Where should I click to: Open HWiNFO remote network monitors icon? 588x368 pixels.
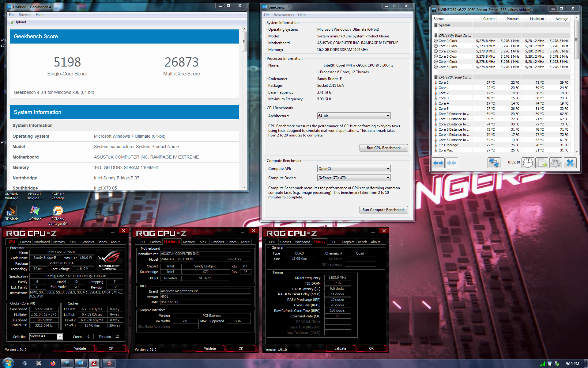coord(494,163)
